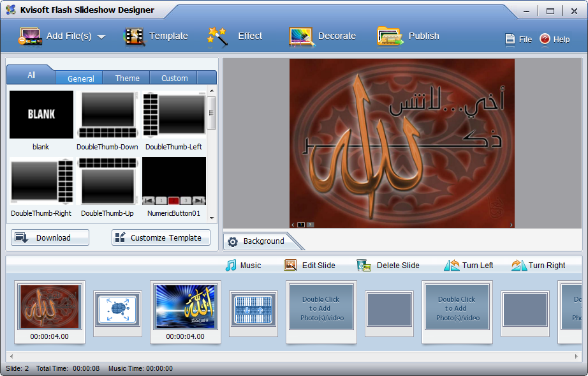Click the Music label
Screen dimensions: 588x376
click(251, 266)
